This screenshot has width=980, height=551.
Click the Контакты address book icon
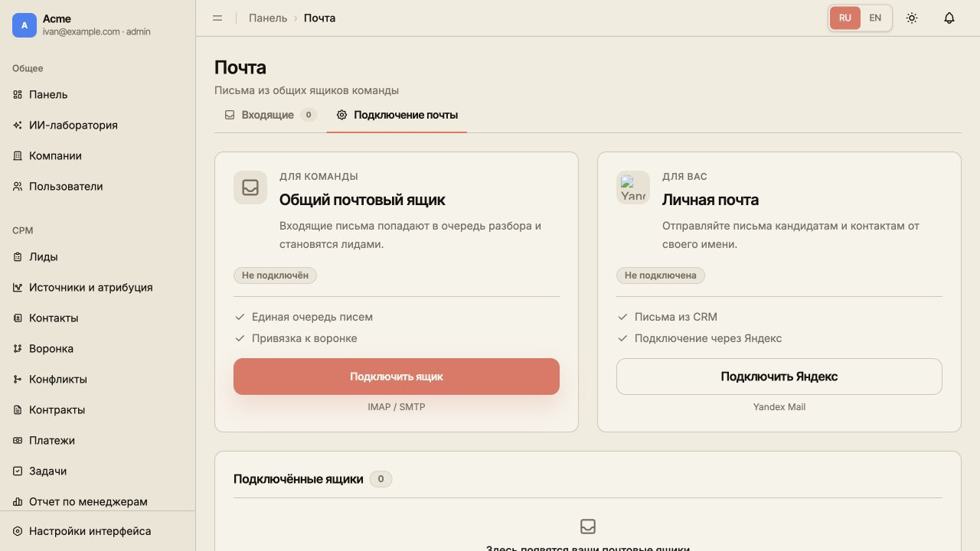pyautogui.click(x=18, y=318)
